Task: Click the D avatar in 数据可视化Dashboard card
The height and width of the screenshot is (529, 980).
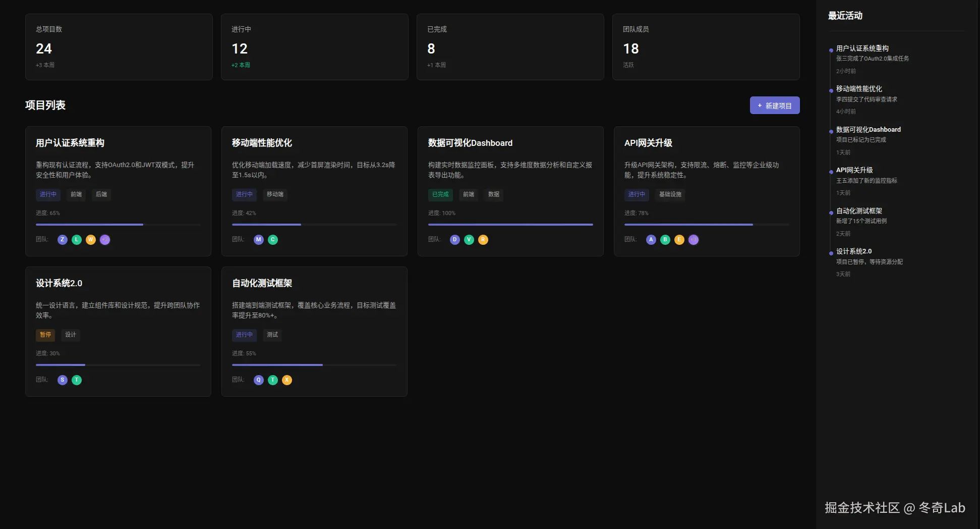Action: (x=455, y=240)
